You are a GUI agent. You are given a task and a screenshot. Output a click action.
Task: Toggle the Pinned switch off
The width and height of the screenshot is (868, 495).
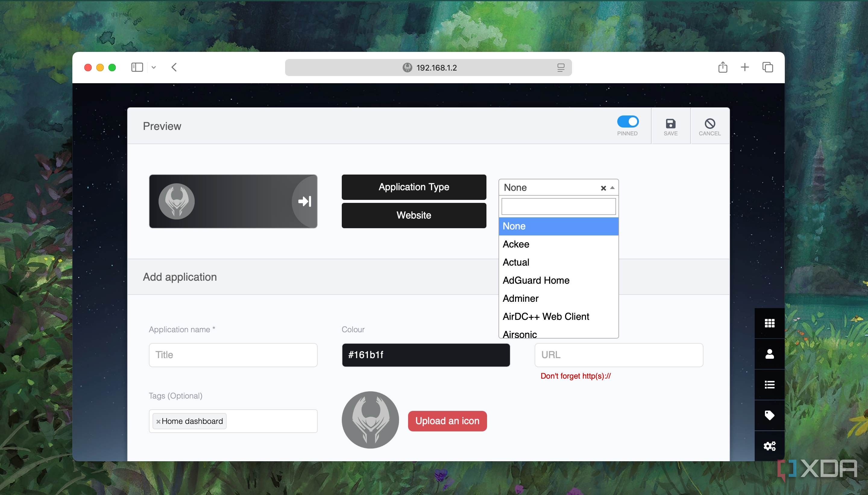click(628, 121)
